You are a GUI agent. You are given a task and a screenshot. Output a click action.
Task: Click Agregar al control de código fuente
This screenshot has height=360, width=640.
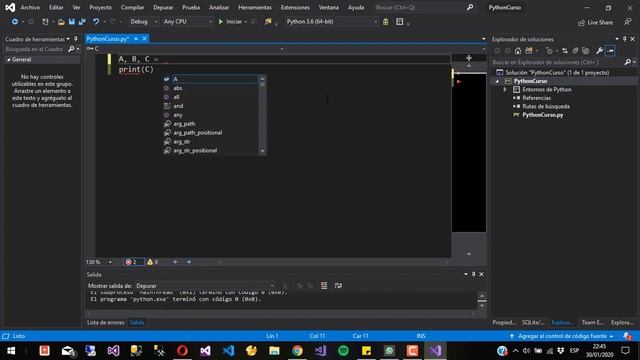(562, 336)
